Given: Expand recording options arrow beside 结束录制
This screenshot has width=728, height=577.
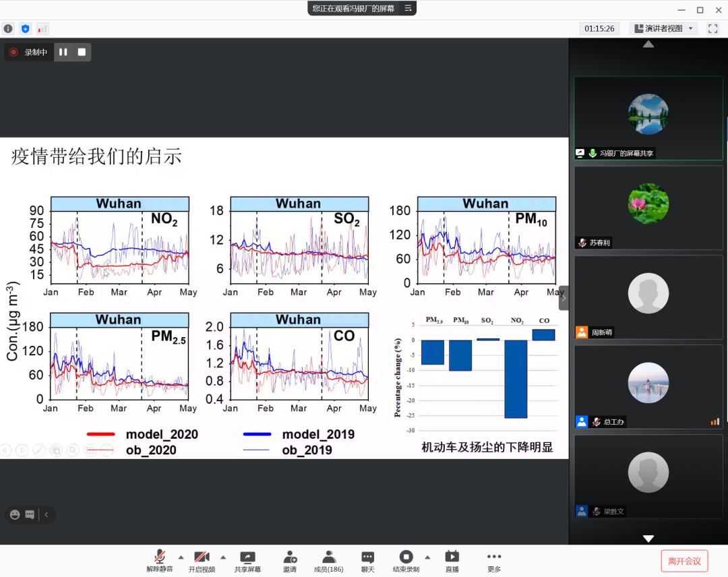Looking at the screenshot, I should click(427, 557).
